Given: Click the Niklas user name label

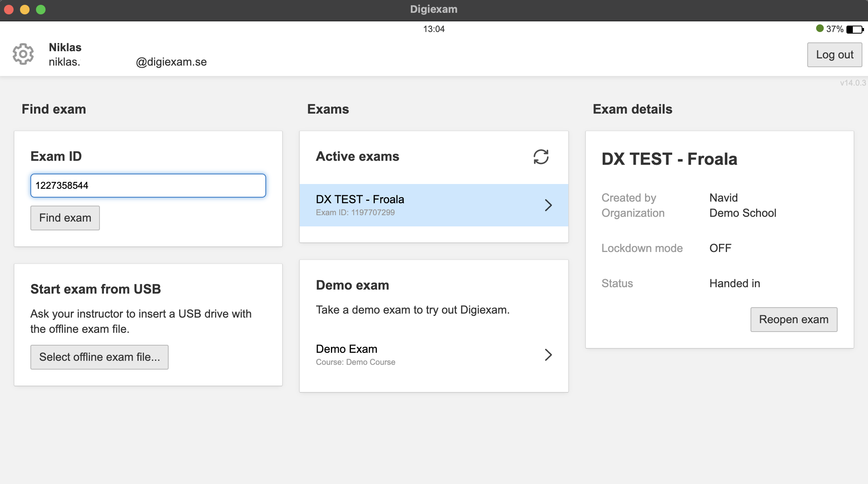Looking at the screenshot, I should [x=65, y=47].
